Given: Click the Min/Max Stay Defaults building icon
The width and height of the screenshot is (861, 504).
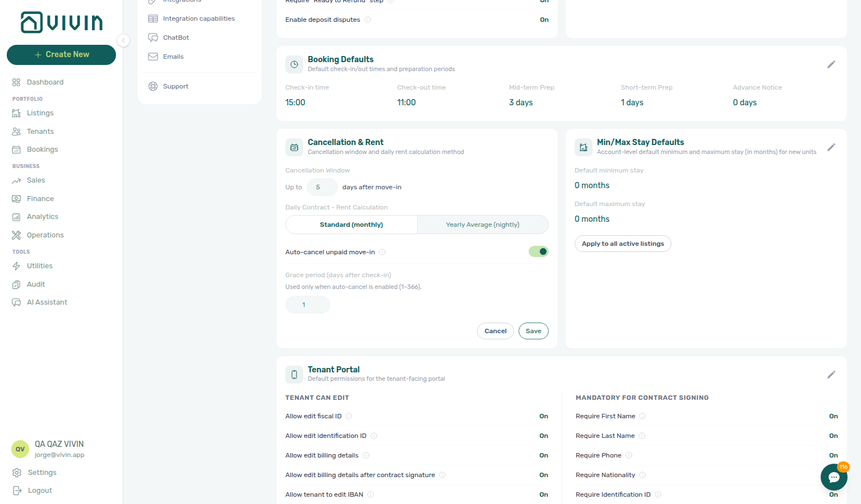Looking at the screenshot, I should (584, 147).
